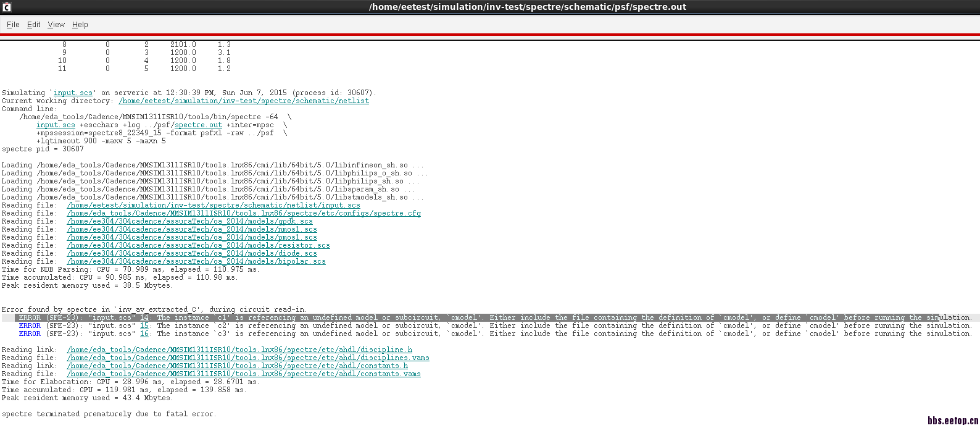Open the current working directory netlist link
The image size is (980, 428).
click(x=244, y=101)
